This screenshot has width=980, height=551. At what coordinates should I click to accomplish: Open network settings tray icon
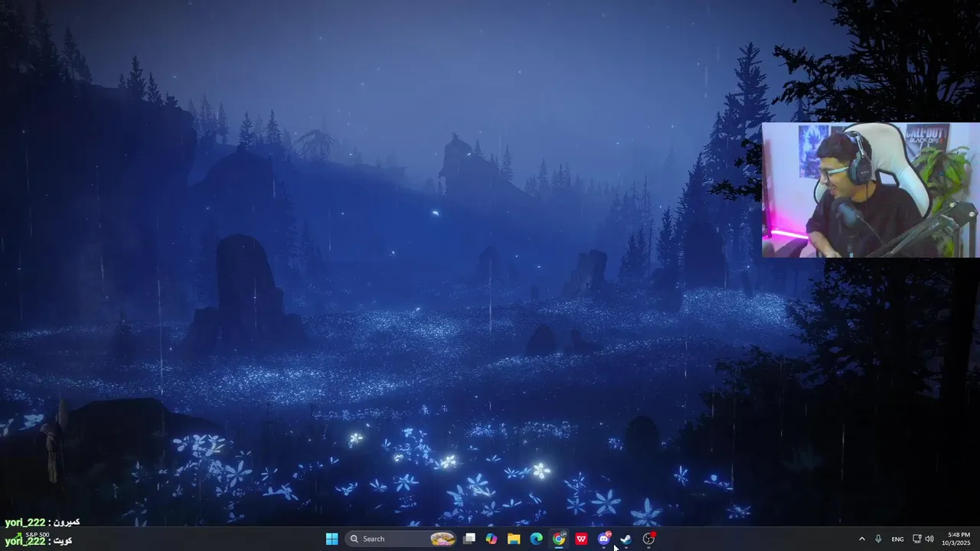coord(917,539)
